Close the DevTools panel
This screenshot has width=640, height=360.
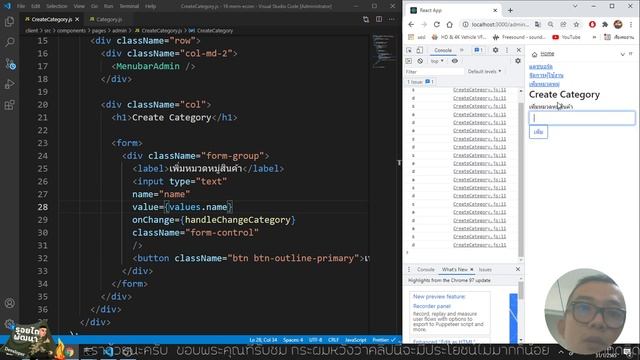tap(519, 50)
